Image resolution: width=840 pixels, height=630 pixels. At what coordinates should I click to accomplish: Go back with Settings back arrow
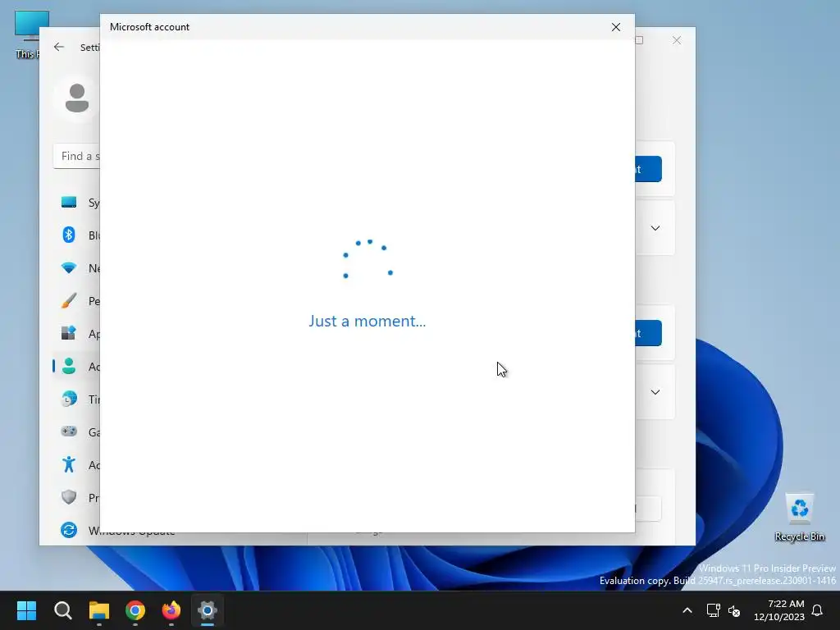click(x=59, y=47)
